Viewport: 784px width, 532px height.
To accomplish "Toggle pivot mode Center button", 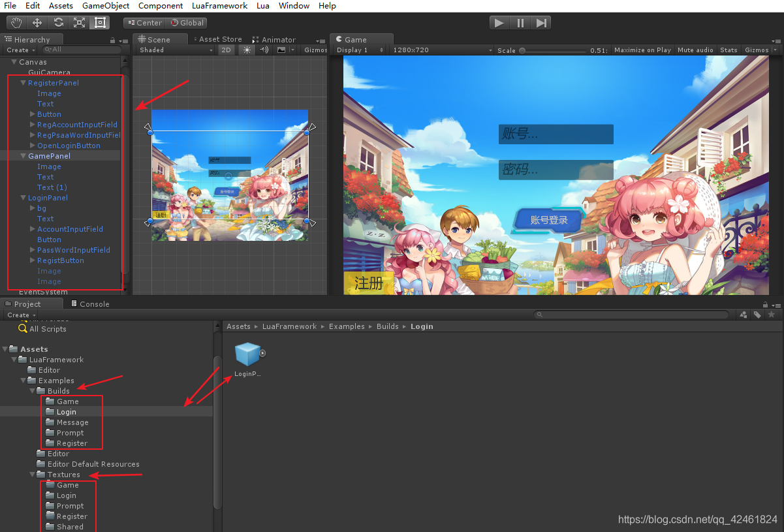I will point(144,23).
